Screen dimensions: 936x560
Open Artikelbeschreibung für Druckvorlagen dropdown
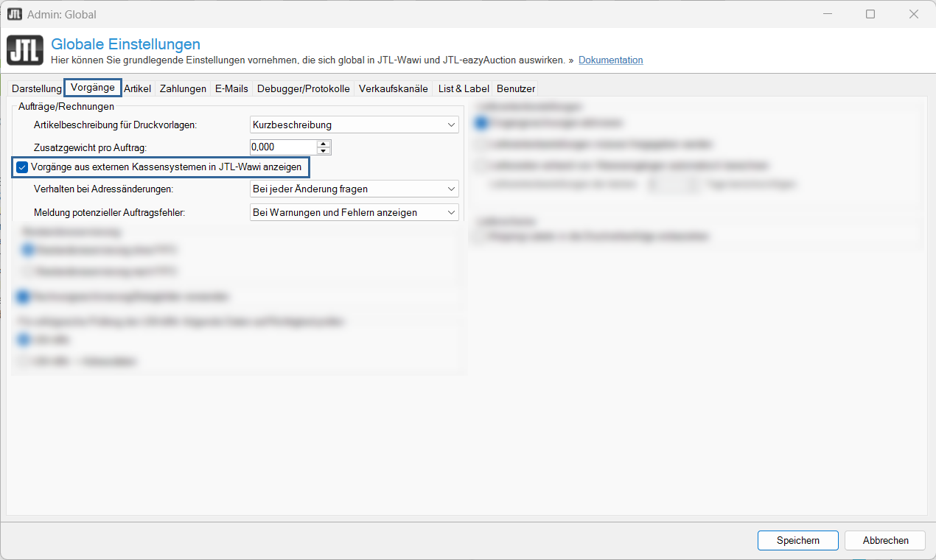(354, 125)
